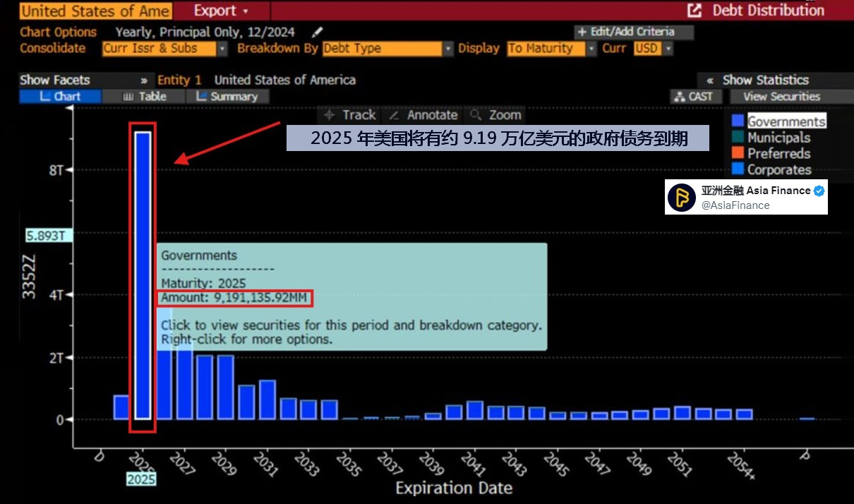The height and width of the screenshot is (504, 854).
Task: Click the Asia Finance verified badge
Action: click(819, 191)
